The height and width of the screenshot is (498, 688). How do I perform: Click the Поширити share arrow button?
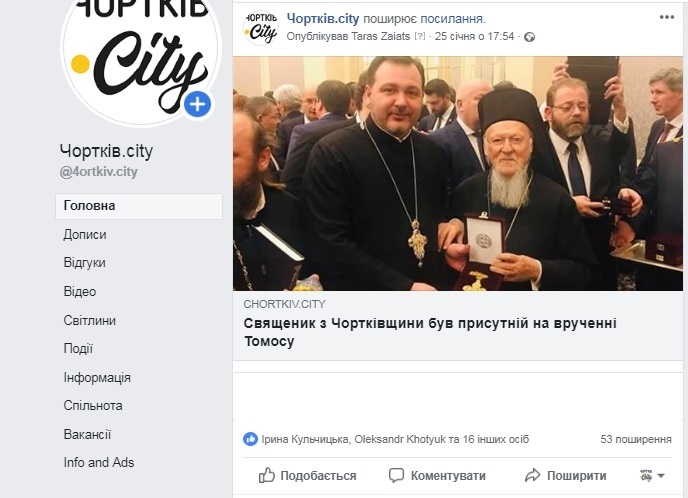(x=566, y=476)
